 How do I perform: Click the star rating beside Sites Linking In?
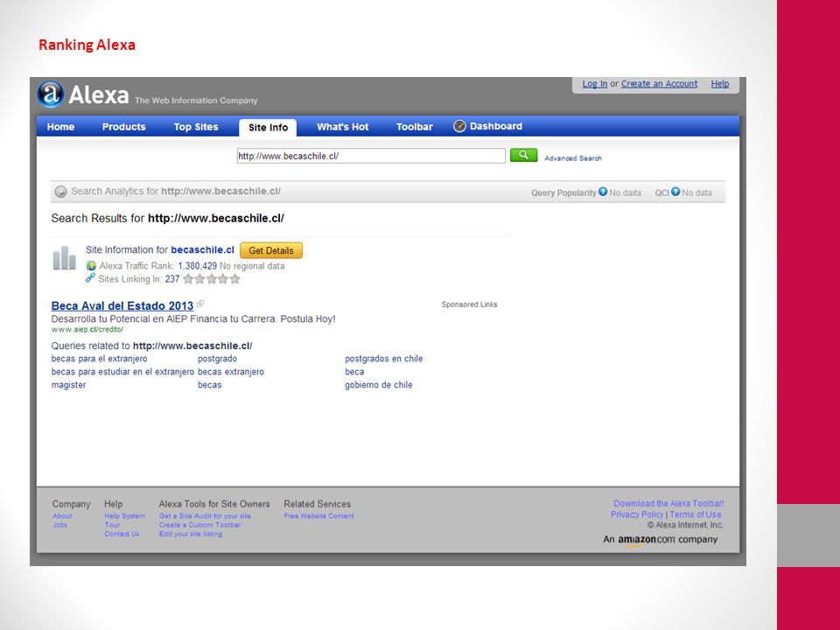[212, 279]
